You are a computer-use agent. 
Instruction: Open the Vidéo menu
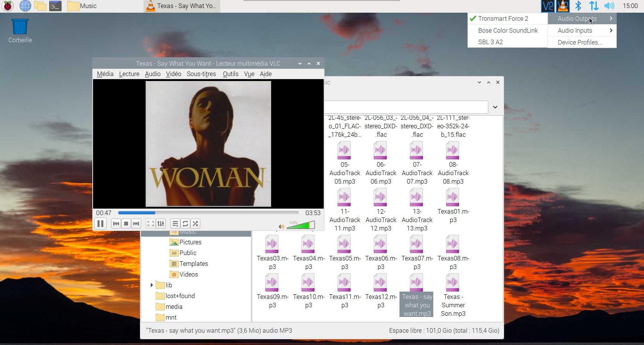point(173,74)
